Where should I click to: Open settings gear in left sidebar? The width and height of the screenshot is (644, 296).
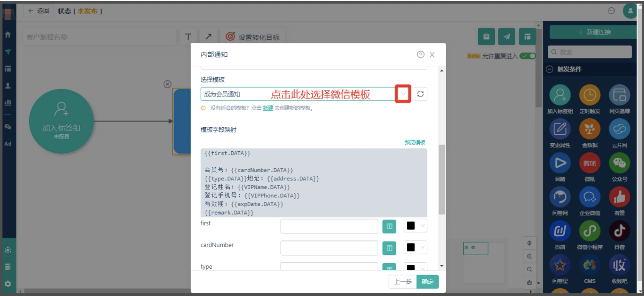[x=8, y=284]
